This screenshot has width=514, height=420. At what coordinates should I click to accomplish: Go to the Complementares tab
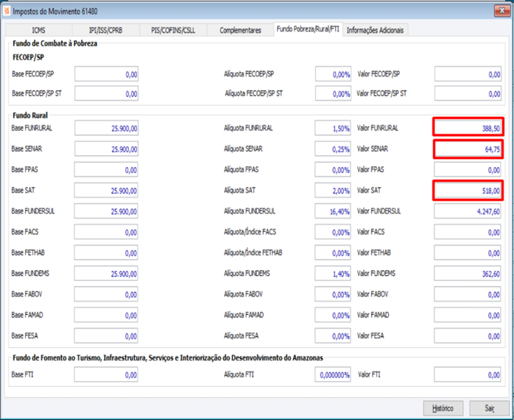click(240, 30)
